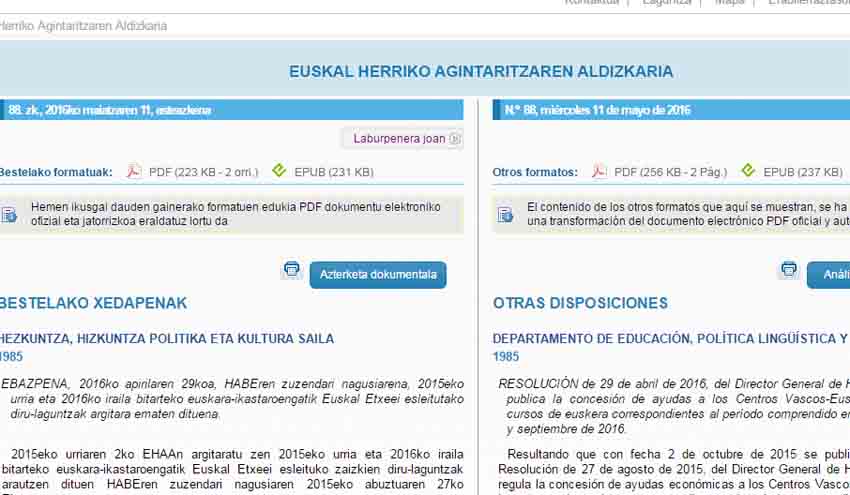Click paragraph starting 2015eko urriaren 2ko EHAAn
The height and width of the screenshot is (495, 850).
coord(232,471)
